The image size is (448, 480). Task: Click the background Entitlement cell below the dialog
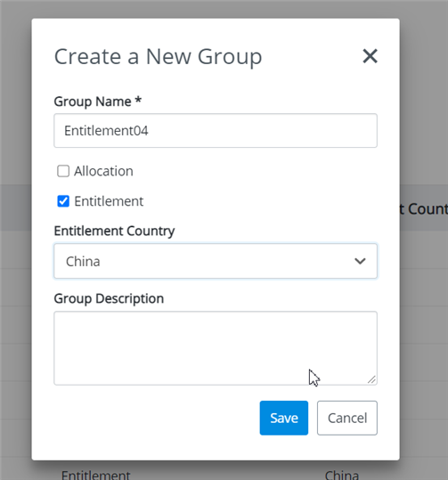(96, 475)
